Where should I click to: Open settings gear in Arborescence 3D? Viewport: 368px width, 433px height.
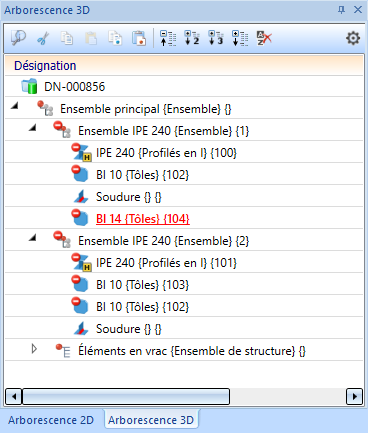pos(353,38)
